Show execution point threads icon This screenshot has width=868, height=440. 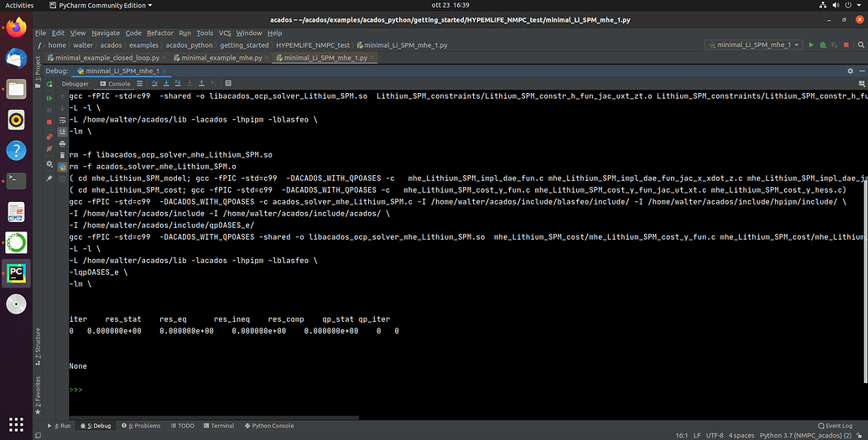(139, 84)
